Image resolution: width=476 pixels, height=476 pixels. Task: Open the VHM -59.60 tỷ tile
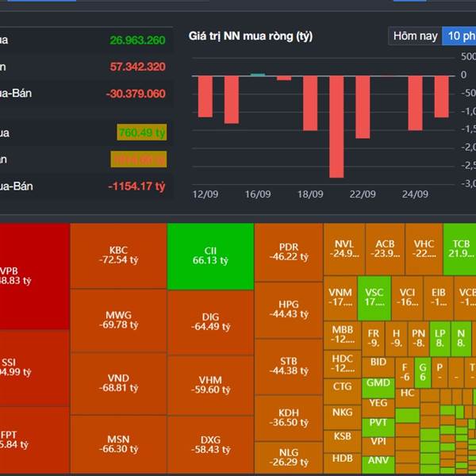210,386
